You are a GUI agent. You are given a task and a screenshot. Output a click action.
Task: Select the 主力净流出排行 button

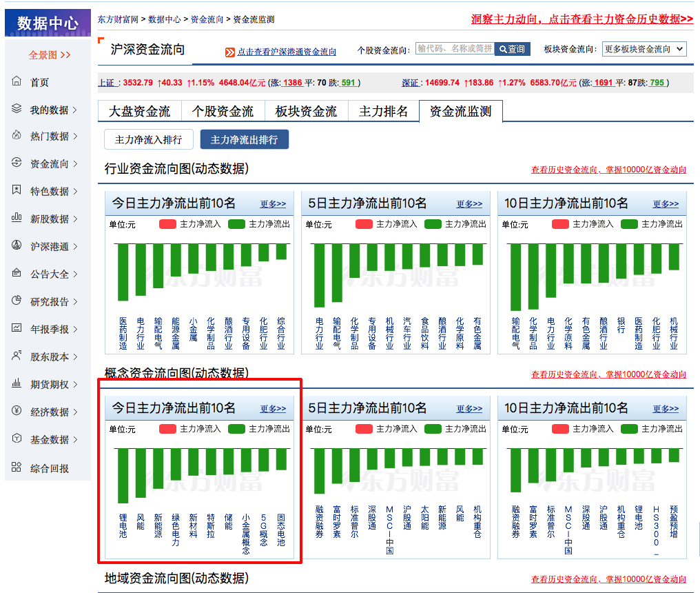click(244, 139)
